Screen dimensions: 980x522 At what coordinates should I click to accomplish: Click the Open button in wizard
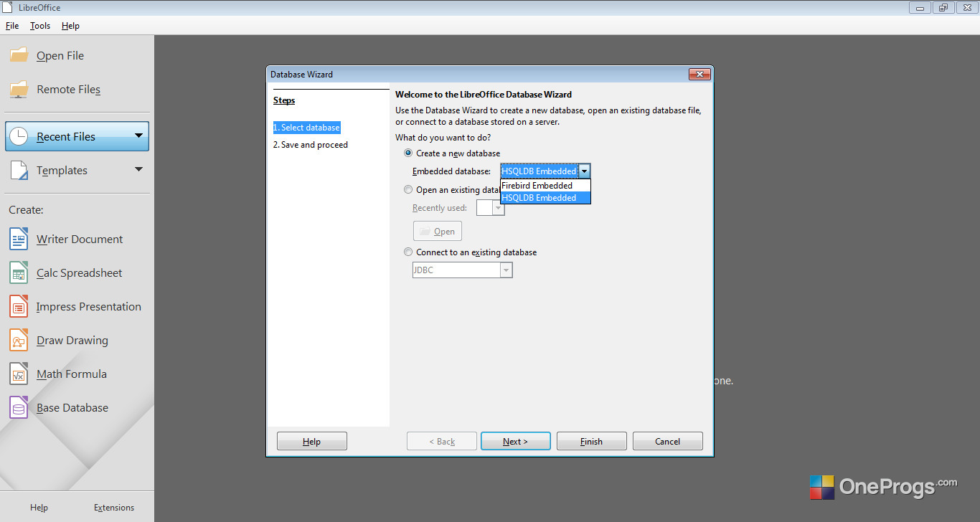(438, 231)
